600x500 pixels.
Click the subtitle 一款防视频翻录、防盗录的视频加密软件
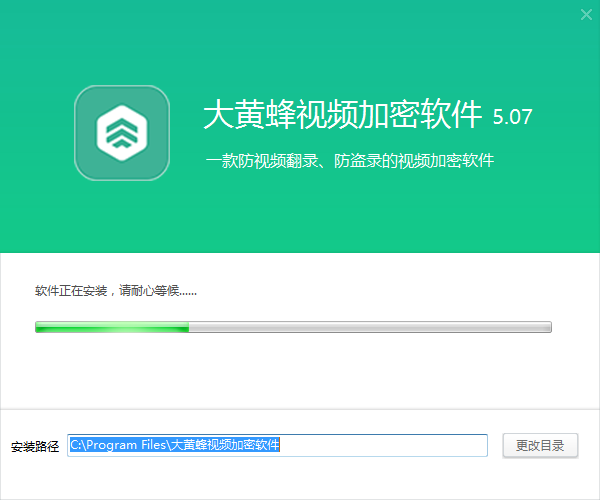pos(349,160)
